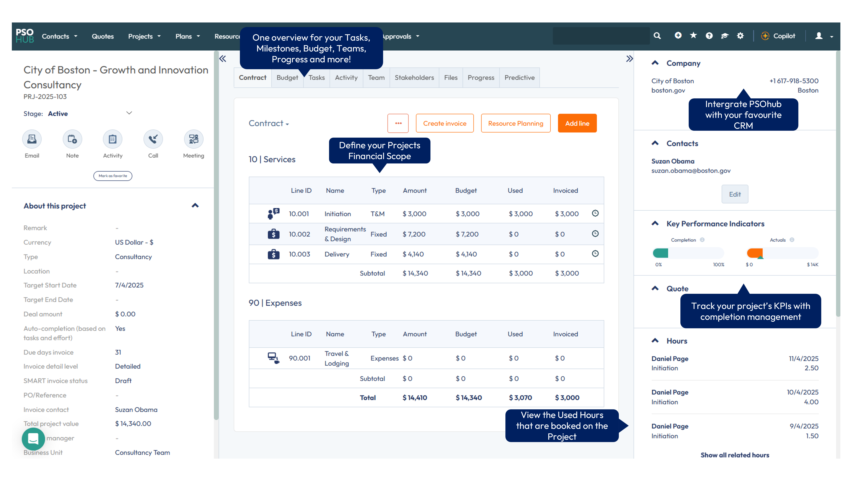Screen dimensions: 868x488
Task: Click clock icon on Initiation line
Action: 595,213
